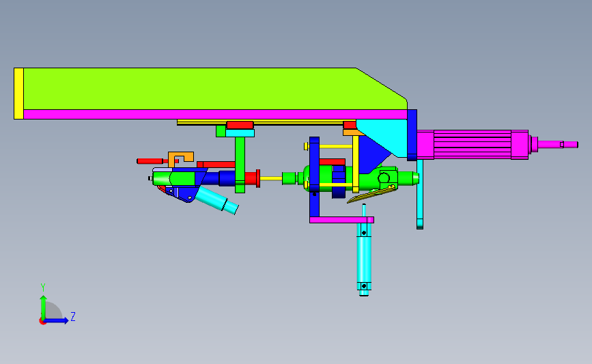Screen dimensions: 592x364
Task: Click the red origin ball of the axis triad
Action: click(42, 322)
